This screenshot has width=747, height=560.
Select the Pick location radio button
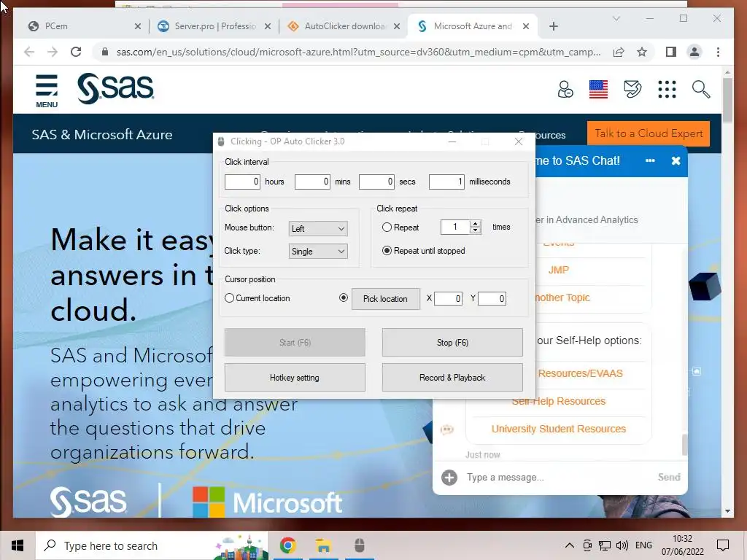(x=343, y=297)
